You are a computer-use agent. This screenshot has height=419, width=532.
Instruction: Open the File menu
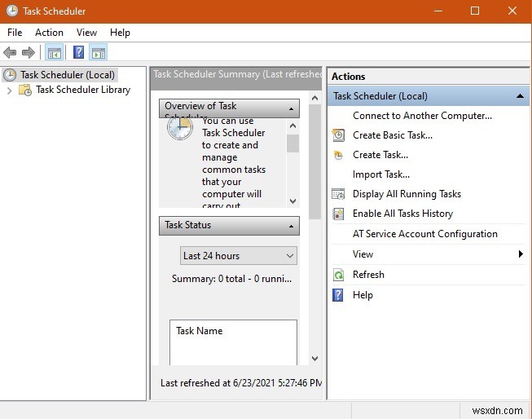click(15, 33)
